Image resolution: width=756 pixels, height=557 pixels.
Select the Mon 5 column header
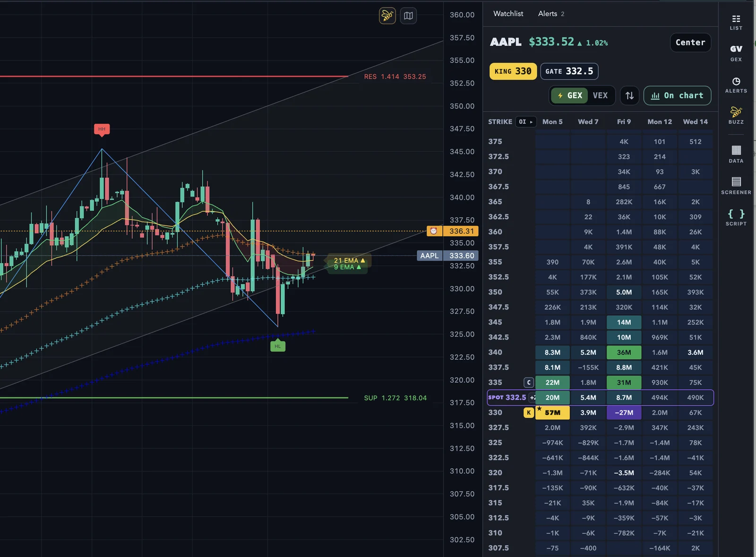point(552,122)
